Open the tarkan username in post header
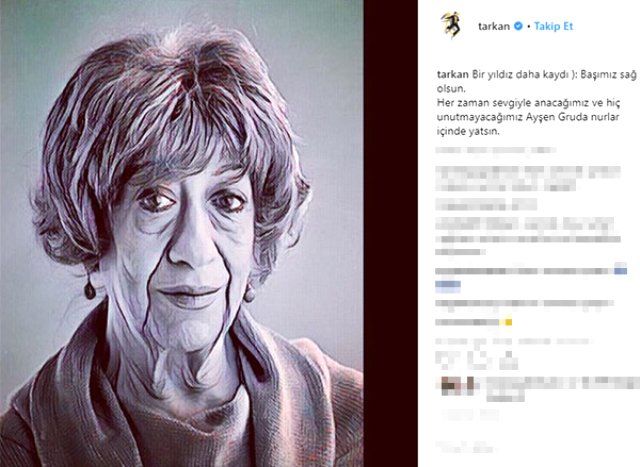This screenshot has height=467, width=640. click(x=494, y=27)
